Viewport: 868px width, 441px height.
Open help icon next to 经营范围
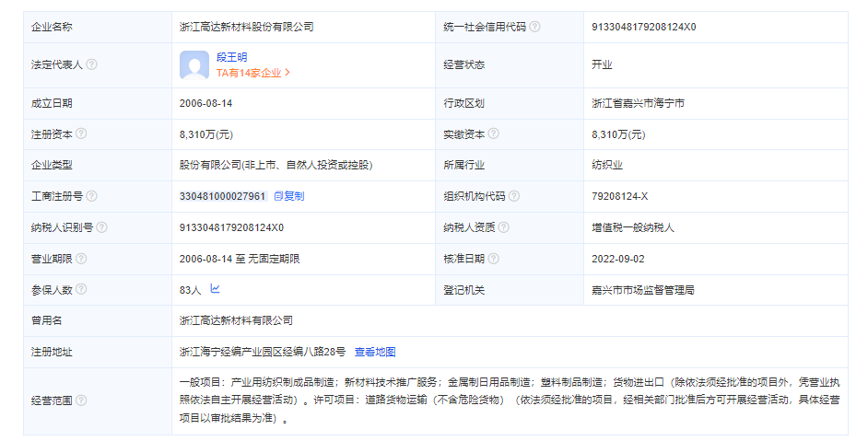pos(81,400)
